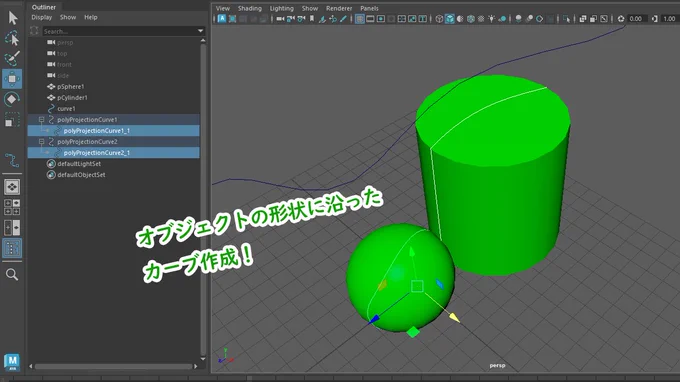
Task: Open Grease Pencil tool icon
Action: coord(343,19)
